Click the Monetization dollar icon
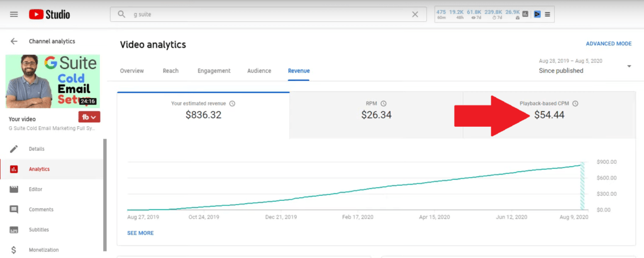 point(14,250)
